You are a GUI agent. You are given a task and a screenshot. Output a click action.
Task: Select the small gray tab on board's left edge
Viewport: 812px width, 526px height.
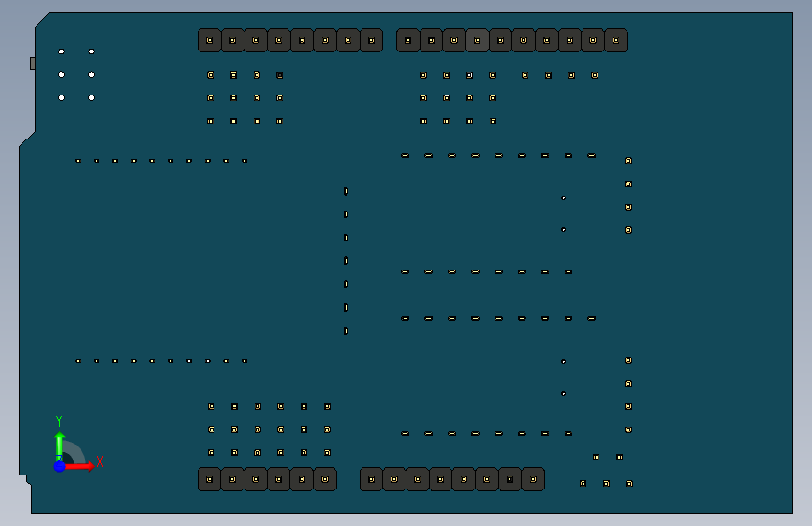point(33,64)
